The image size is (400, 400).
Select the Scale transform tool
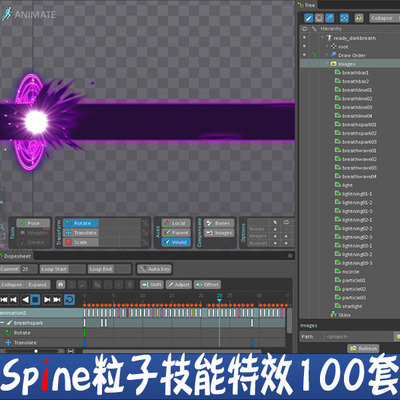(x=81, y=242)
